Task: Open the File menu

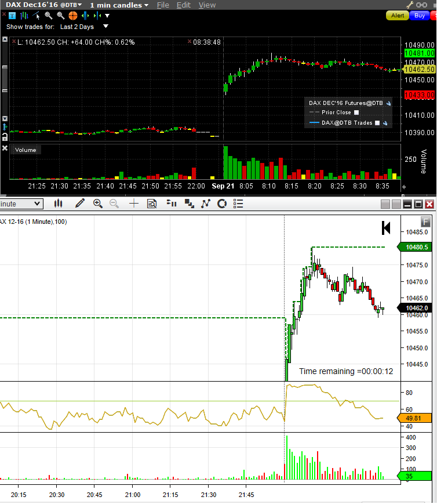Action: tap(163, 5)
